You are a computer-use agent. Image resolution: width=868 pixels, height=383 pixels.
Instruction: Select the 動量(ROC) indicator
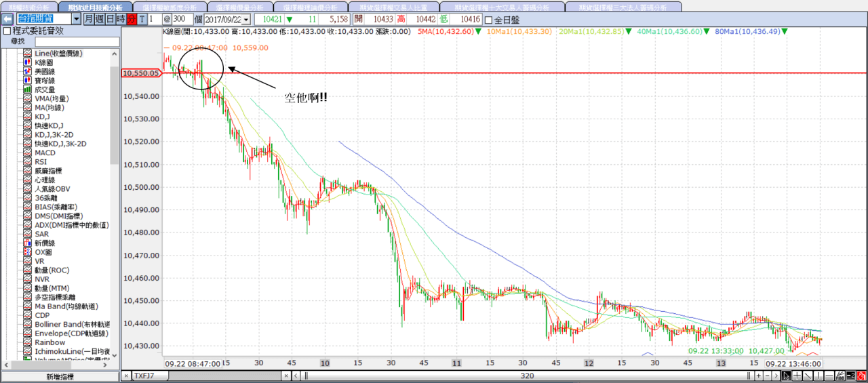[x=52, y=270]
